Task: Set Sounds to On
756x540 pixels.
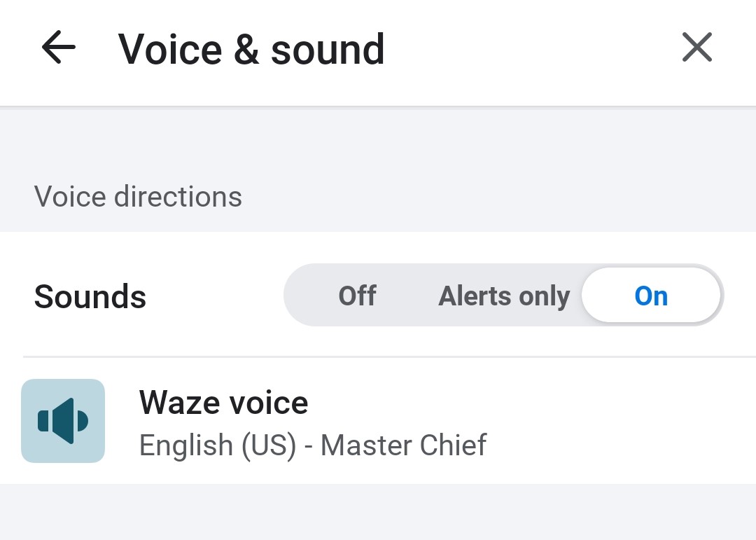Action: [x=651, y=296]
